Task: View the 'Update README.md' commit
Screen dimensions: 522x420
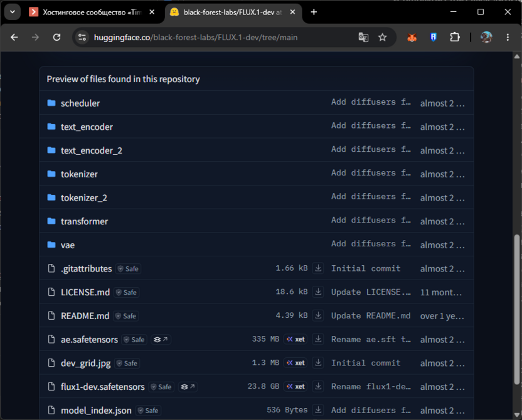Action: tap(371, 315)
